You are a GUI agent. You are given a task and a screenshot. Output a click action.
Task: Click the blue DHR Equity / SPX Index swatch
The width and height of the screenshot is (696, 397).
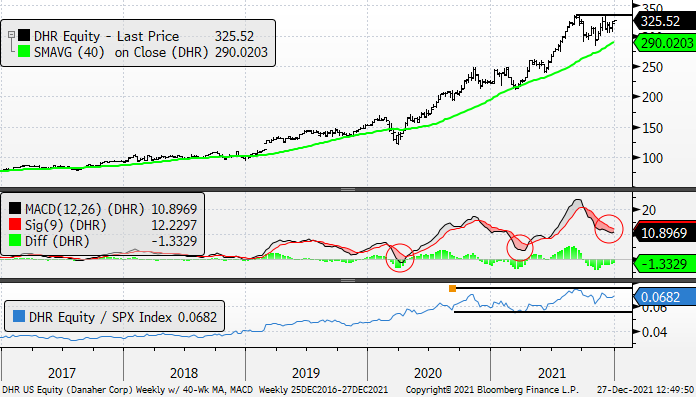[x=19, y=316]
